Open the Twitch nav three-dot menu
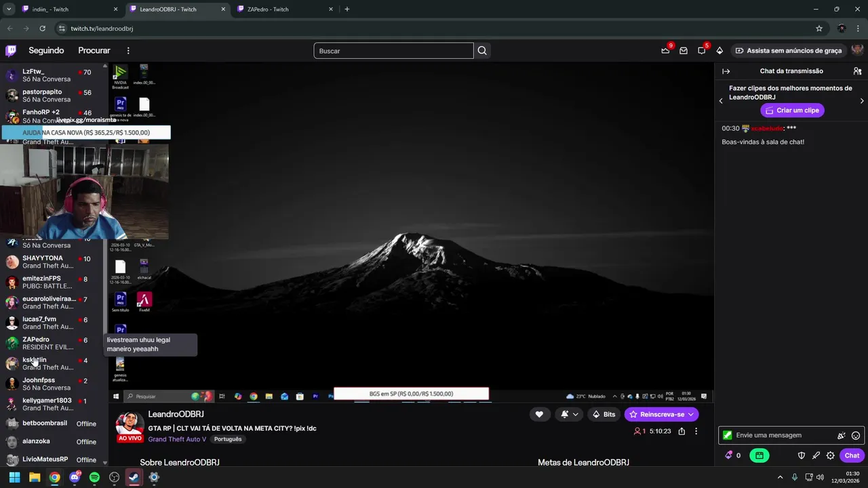The height and width of the screenshot is (488, 868). coord(128,51)
